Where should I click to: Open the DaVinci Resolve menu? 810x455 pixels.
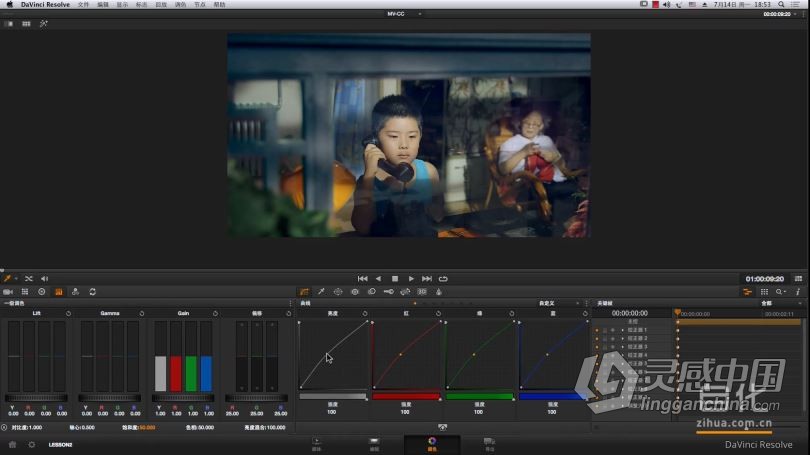(45, 5)
